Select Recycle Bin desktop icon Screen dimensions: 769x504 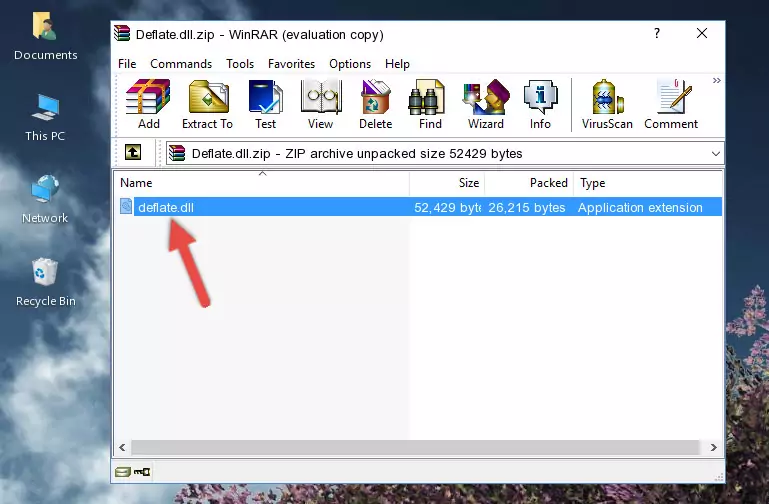point(45,282)
